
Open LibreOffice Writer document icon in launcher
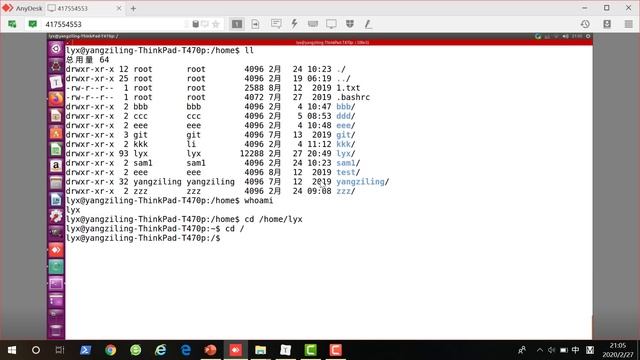tap(56, 199)
